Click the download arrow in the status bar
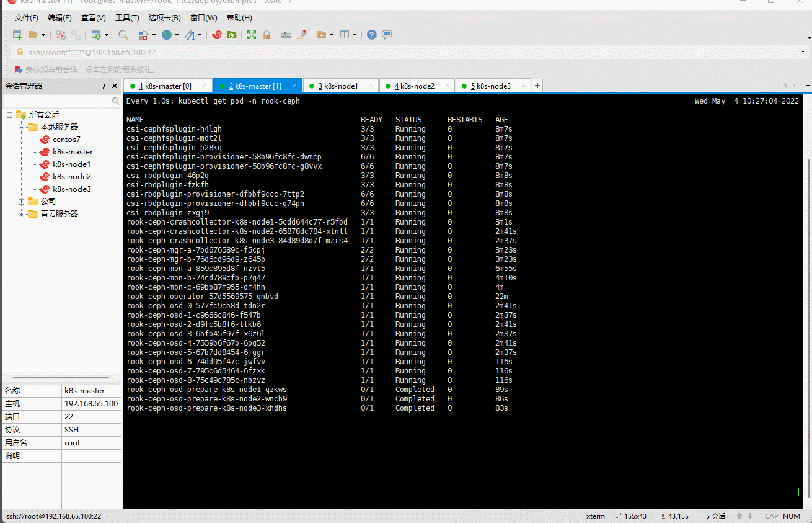The width and height of the screenshot is (812, 523). (x=750, y=516)
